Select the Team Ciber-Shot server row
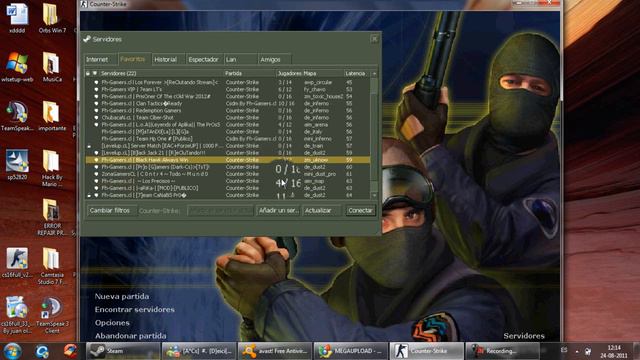This screenshot has height=360, width=640. click(x=228, y=118)
